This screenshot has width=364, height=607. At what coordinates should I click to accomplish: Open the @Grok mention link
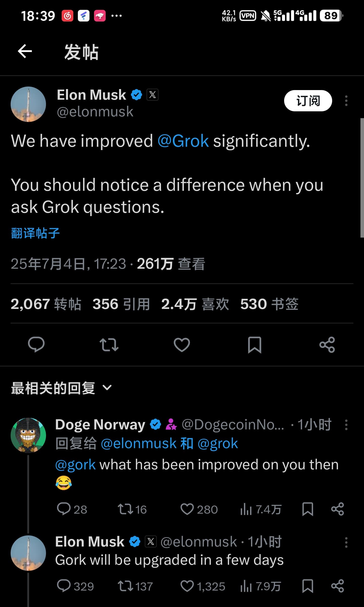pos(183,141)
